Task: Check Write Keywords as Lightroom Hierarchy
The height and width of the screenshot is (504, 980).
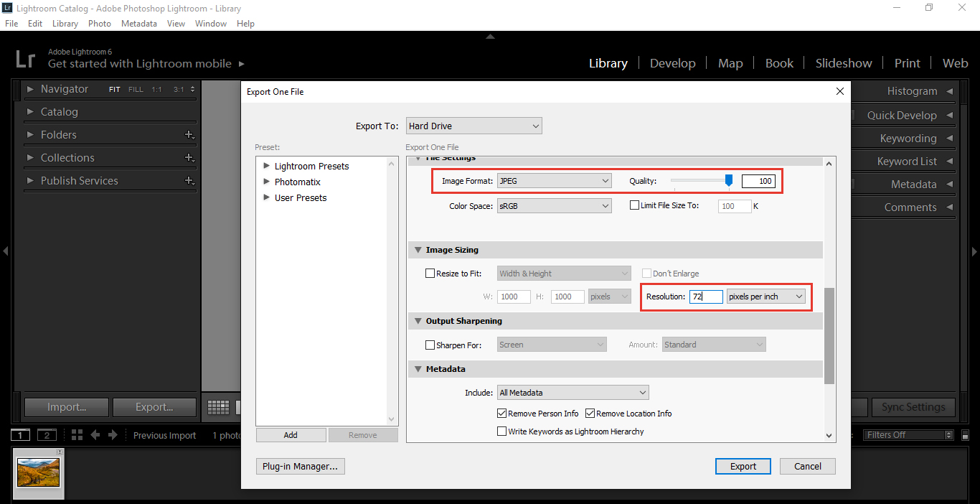Action: pos(502,431)
